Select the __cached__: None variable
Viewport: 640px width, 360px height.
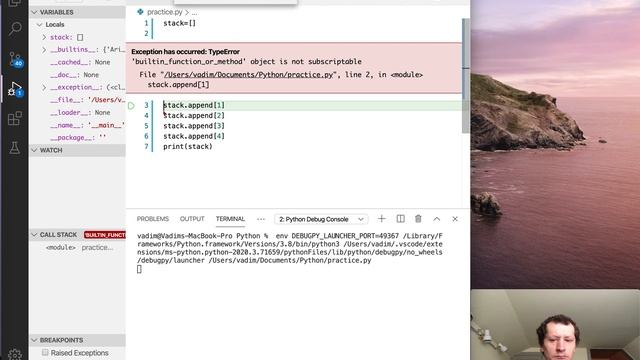(80, 62)
